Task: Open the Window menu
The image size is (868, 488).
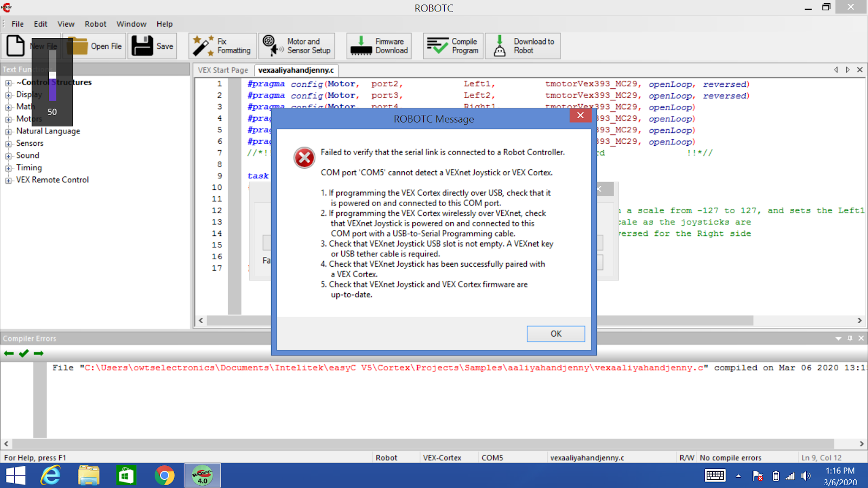Action: coord(131,24)
